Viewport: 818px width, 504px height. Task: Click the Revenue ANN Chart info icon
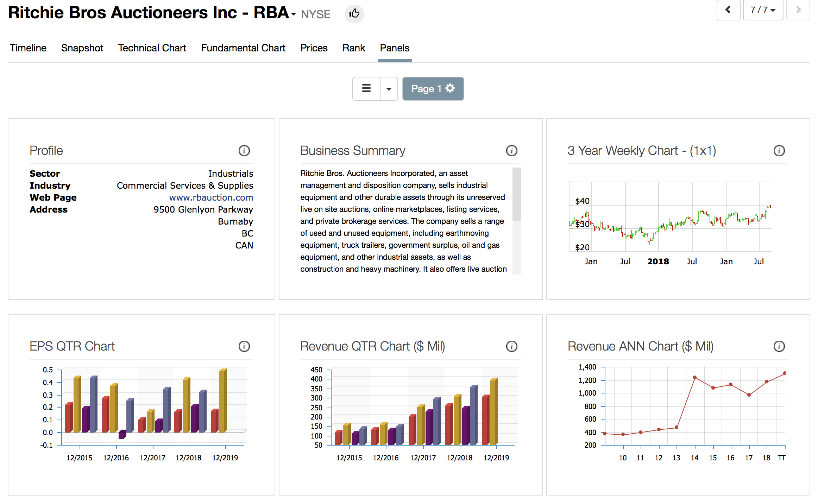[779, 346]
